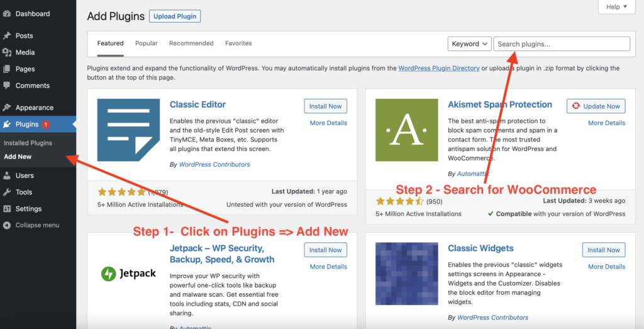Click the Tools wrench icon
Screen dimensions: 644x329
[7, 192]
